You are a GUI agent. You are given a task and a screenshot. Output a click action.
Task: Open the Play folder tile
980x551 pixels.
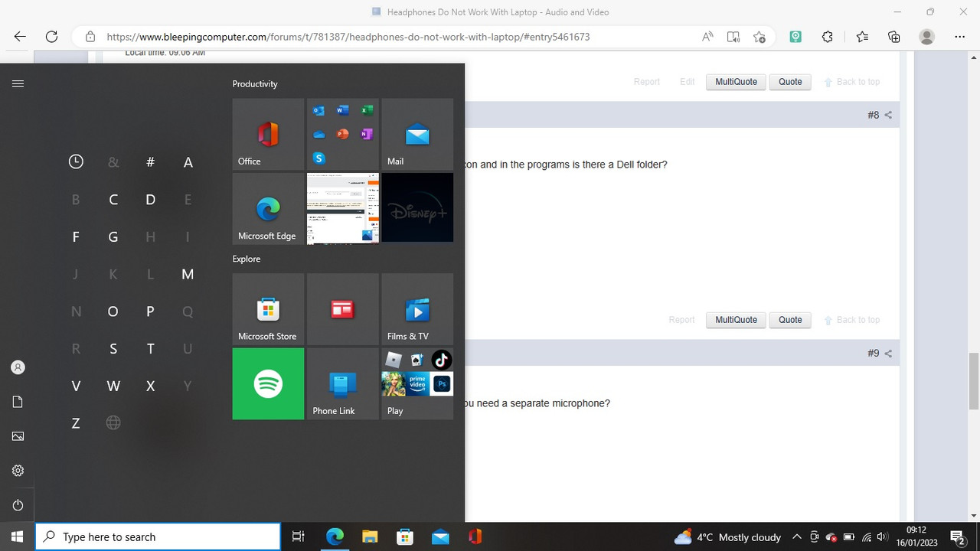(417, 383)
